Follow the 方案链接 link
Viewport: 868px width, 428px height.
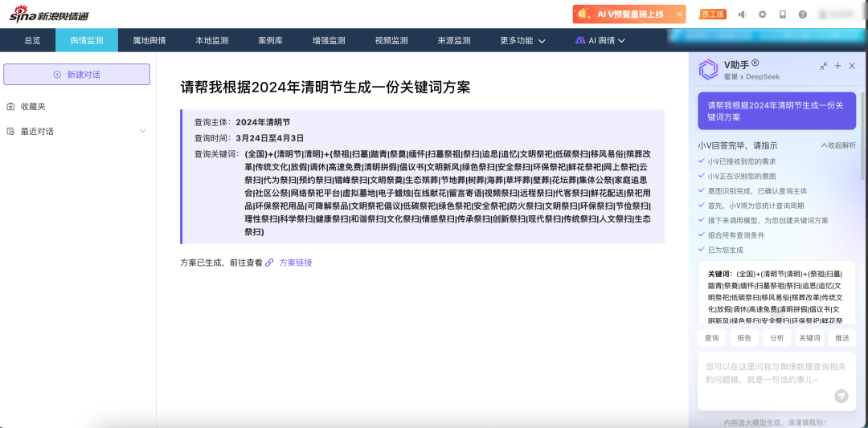295,263
